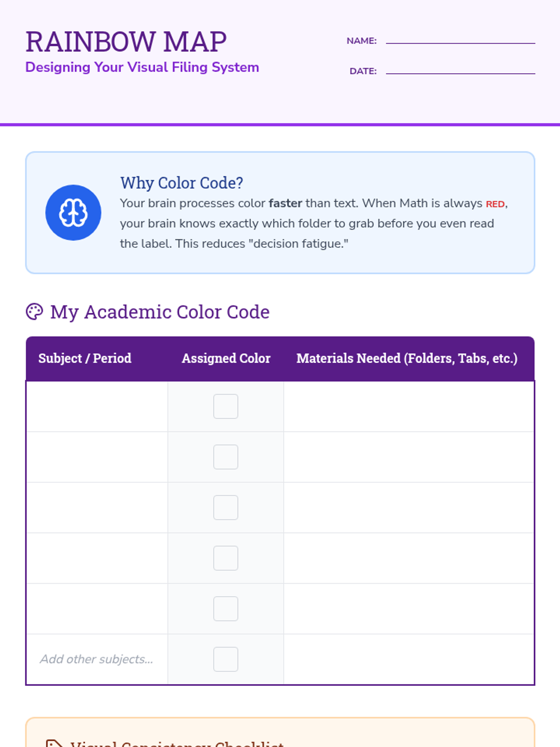Click the Assigned Color column header

click(226, 358)
